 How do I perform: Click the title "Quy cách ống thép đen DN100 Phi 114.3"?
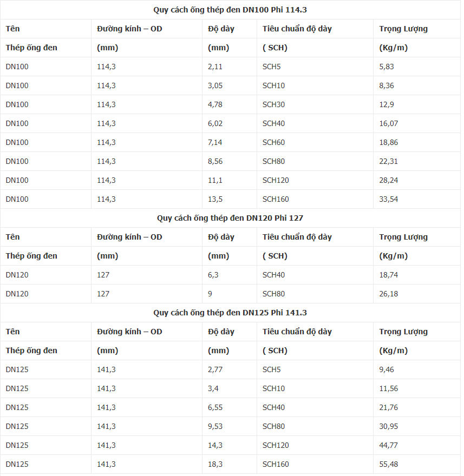click(230, 10)
